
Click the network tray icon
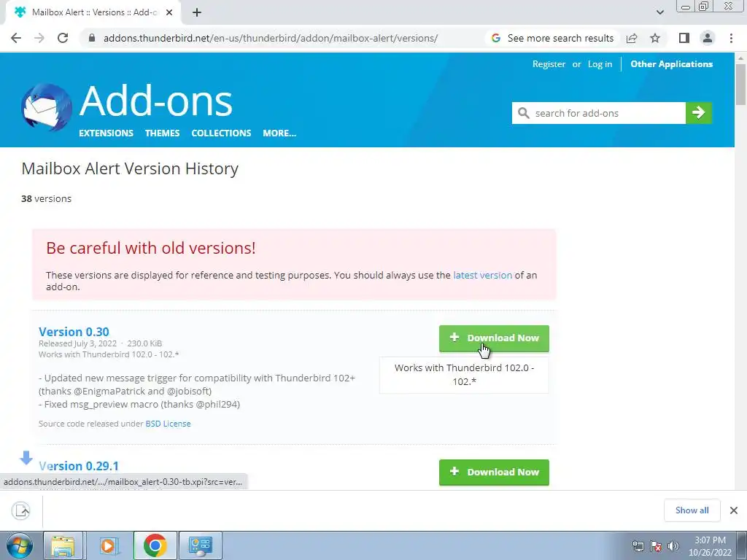click(x=638, y=546)
